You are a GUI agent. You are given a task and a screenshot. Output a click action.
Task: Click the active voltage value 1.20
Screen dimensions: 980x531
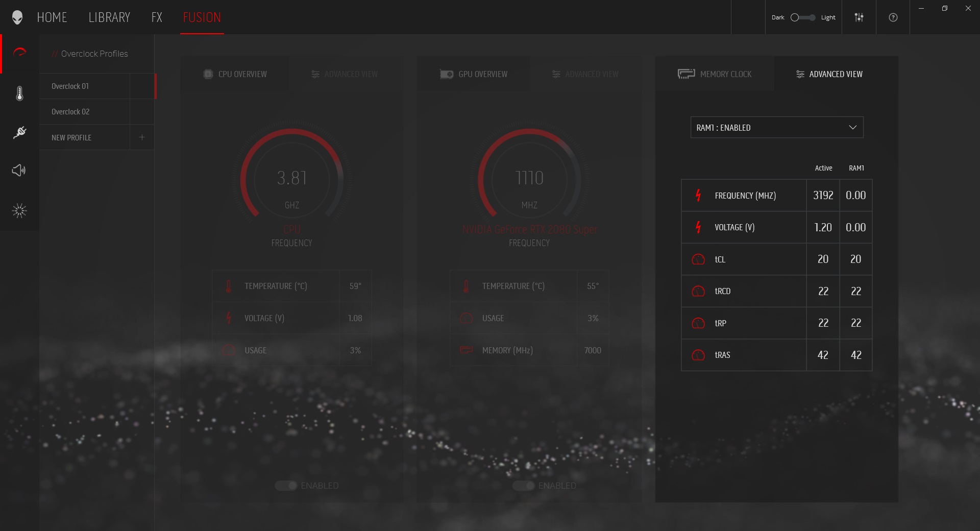pos(823,227)
